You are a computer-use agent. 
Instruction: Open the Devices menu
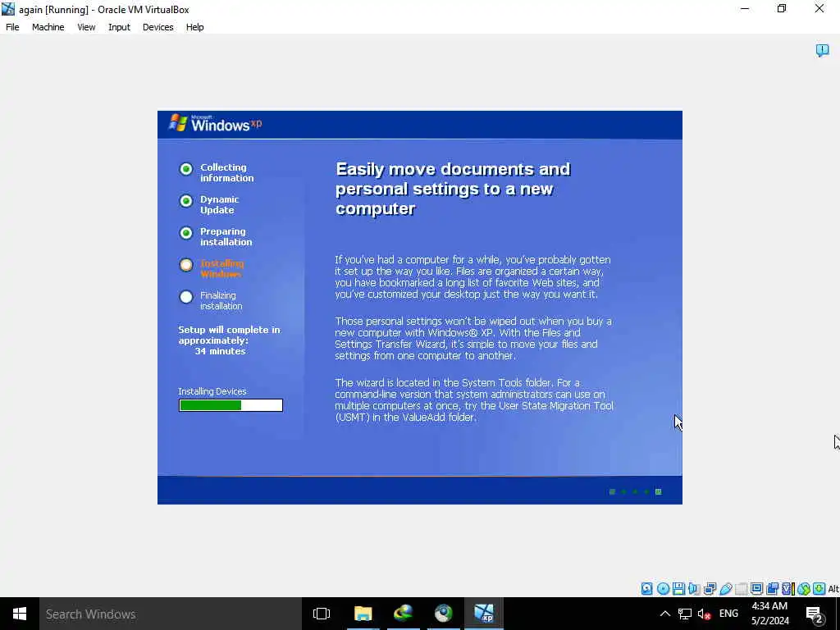pos(157,27)
